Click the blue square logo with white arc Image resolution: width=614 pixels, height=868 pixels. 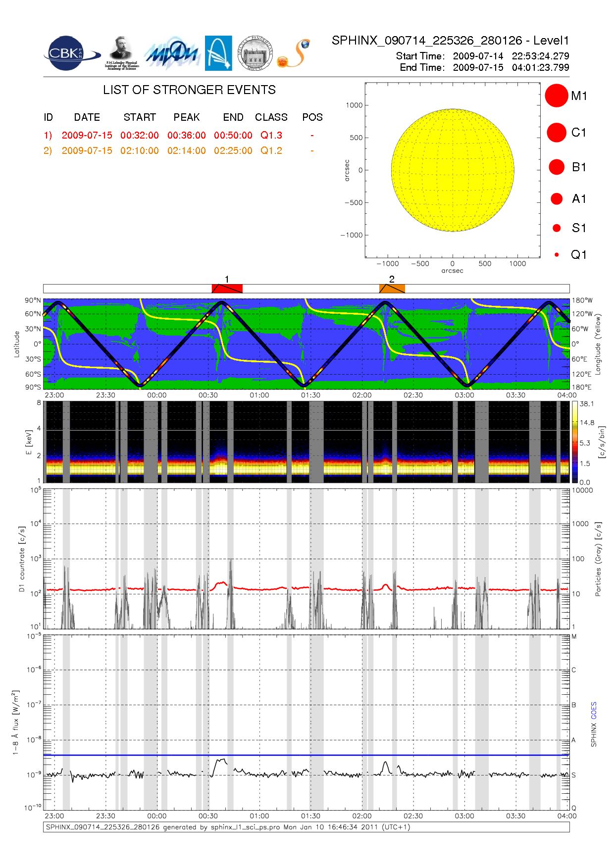point(218,53)
